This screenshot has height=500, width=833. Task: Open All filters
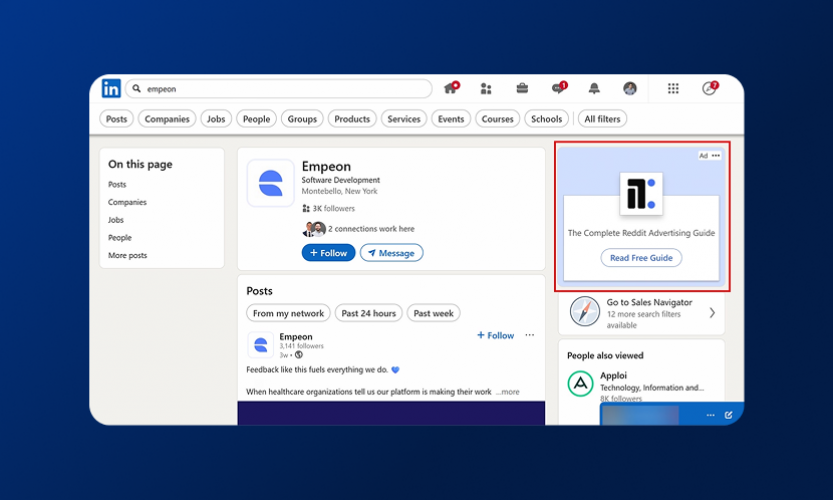click(x=602, y=119)
